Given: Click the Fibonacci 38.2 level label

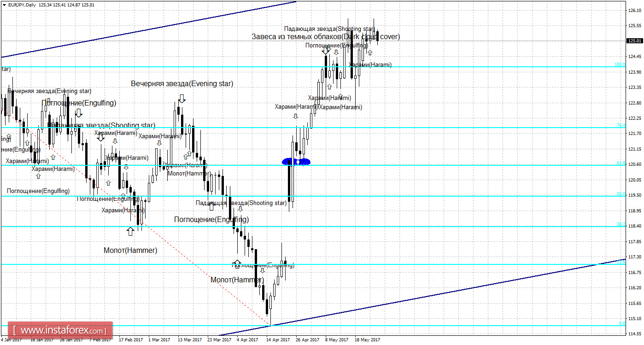Looking at the screenshot, I should 621,224.
